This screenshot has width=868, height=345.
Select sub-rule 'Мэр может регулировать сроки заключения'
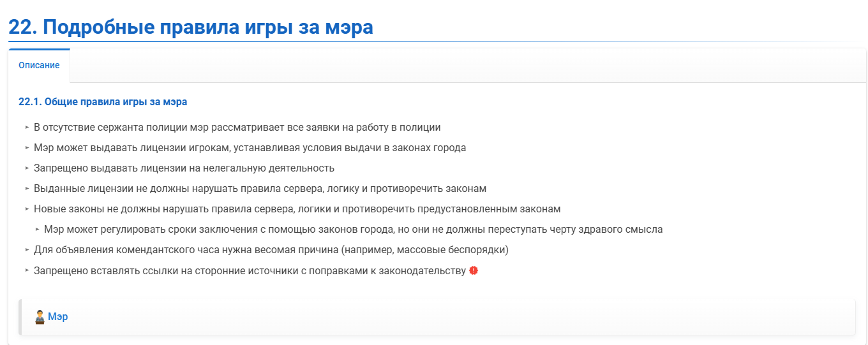coord(354,230)
